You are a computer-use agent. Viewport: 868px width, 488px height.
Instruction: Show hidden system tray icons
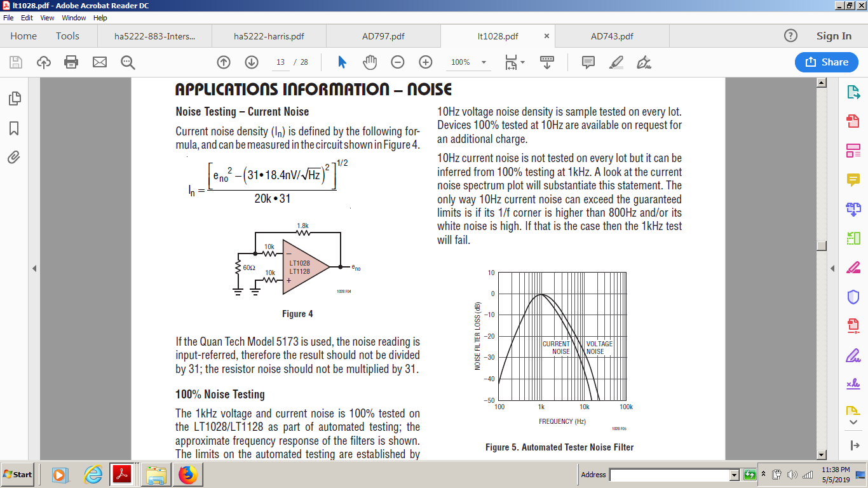[764, 475]
